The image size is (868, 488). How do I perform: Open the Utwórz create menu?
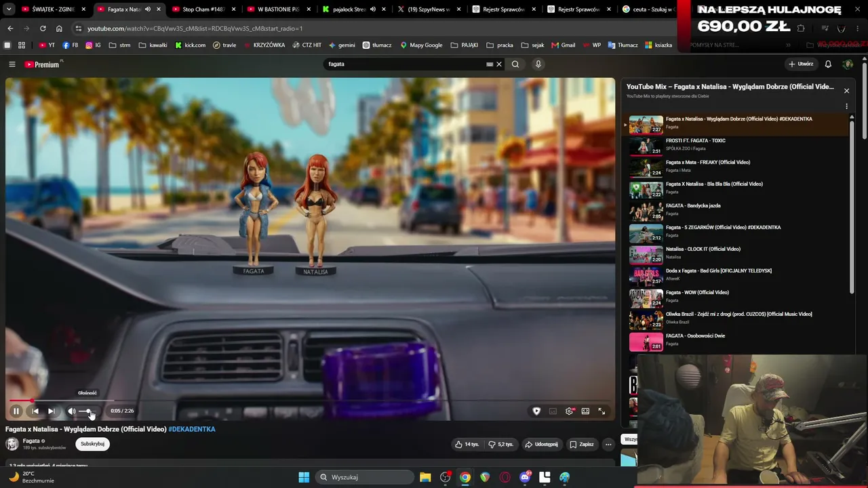(801, 64)
